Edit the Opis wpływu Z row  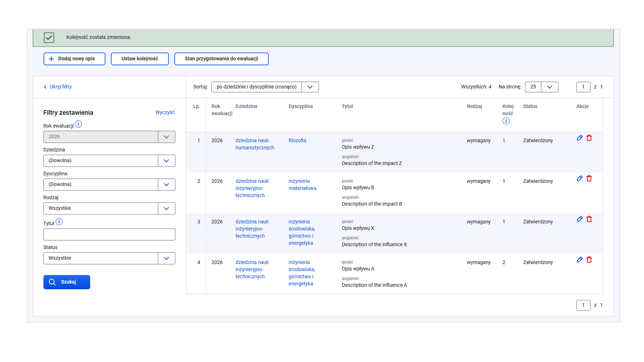(x=580, y=138)
